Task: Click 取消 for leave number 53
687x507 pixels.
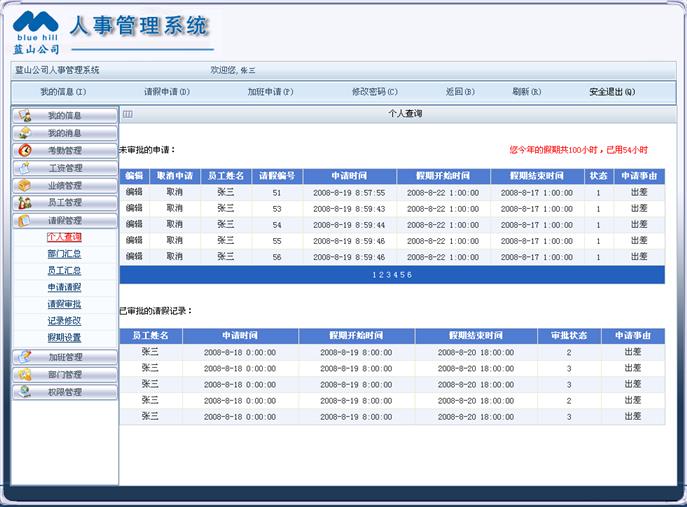Action: (x=174, y=209)
